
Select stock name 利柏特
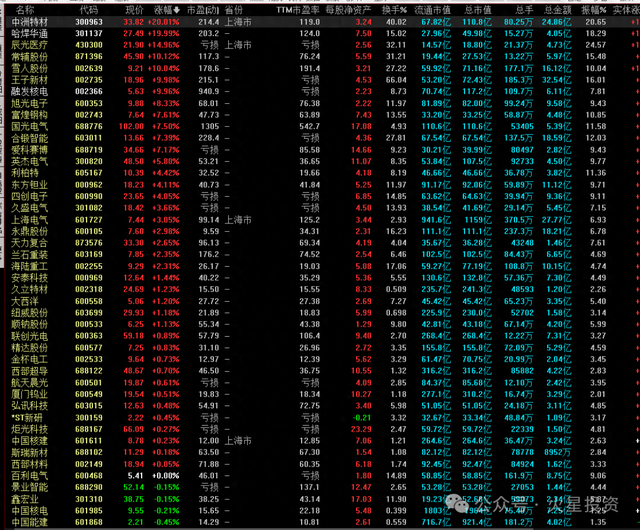pos(25,173)
